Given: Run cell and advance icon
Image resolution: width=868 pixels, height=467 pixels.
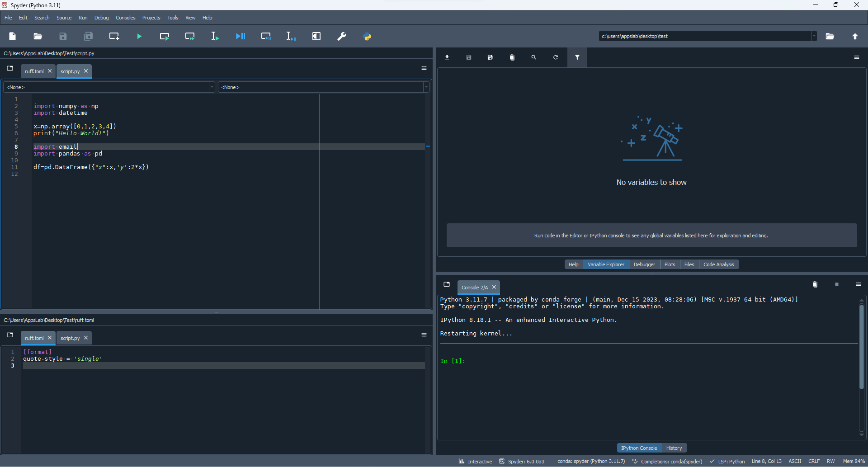Looking at the screenshot, I should click(x=190, y=36).
